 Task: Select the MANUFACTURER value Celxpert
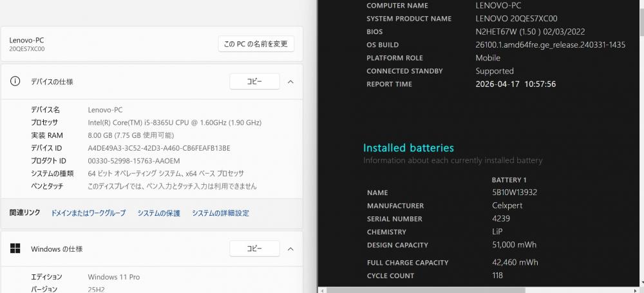pos(507,205)
